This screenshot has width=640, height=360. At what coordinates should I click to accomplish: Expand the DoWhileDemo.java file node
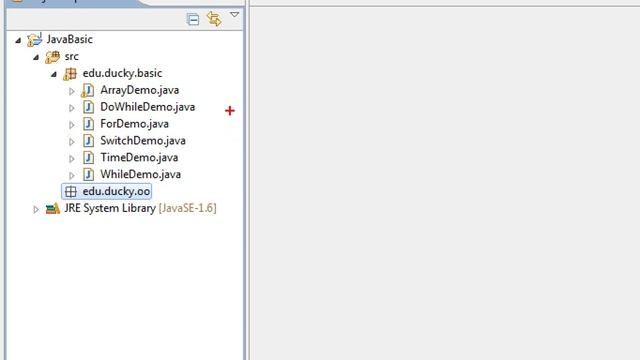click(71, 108)
